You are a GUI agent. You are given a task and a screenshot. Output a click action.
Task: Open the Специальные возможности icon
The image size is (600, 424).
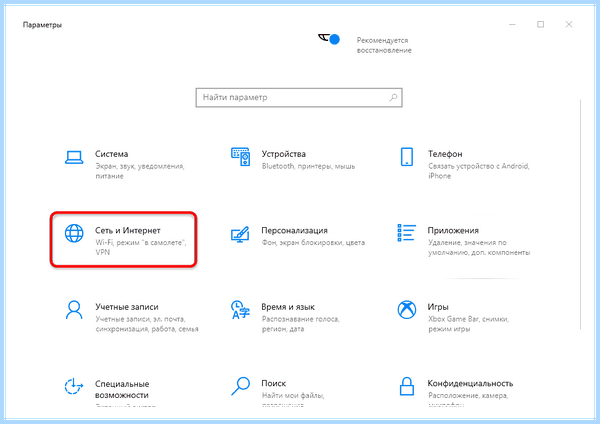pyautogui.click(x=74, y=386)
